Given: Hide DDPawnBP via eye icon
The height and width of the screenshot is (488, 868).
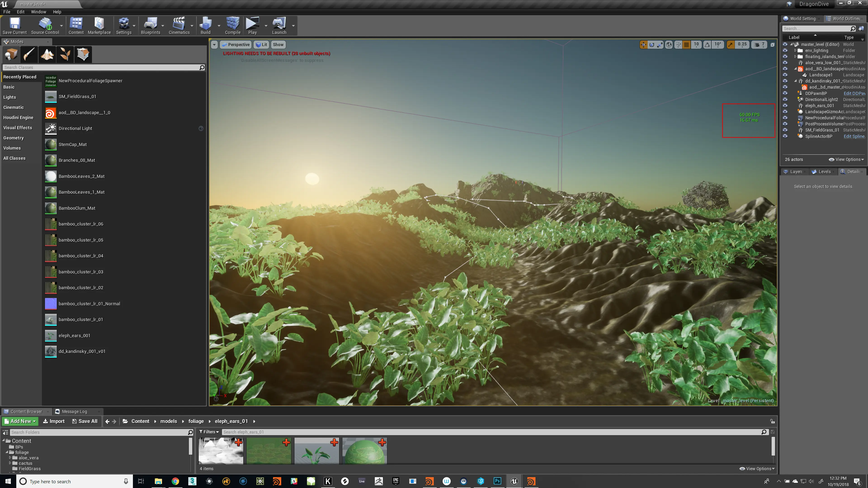Looking at the screenshot, I should [785, 93].
